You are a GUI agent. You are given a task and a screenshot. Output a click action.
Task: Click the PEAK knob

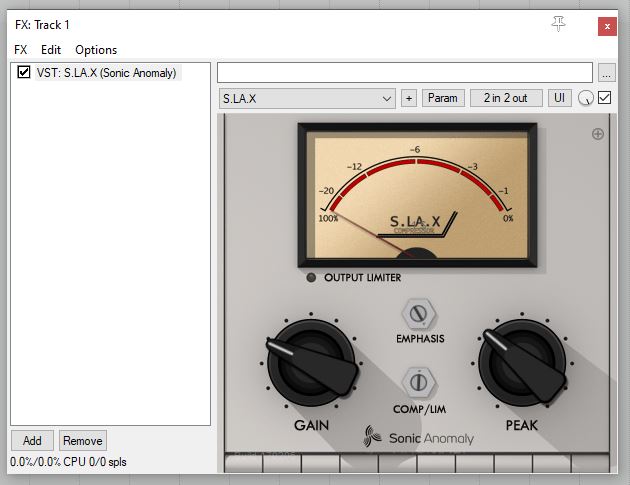[522, 364]
